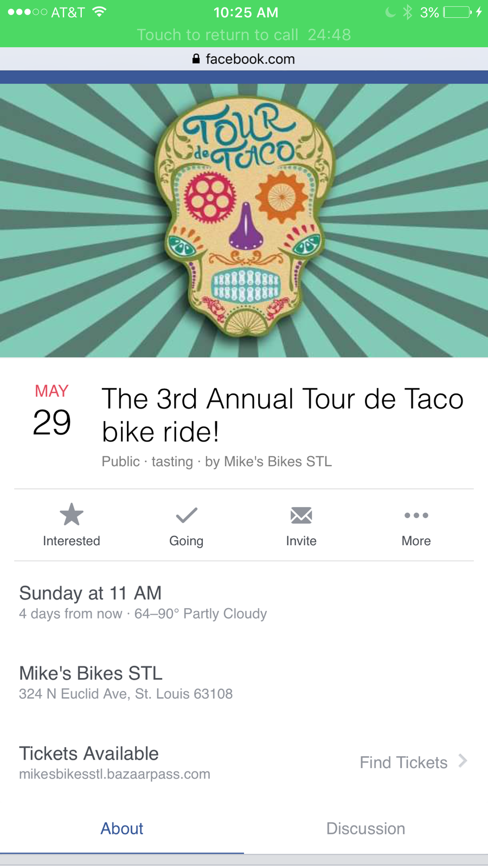Tap the Bluetooth status icon

(408, 12)
